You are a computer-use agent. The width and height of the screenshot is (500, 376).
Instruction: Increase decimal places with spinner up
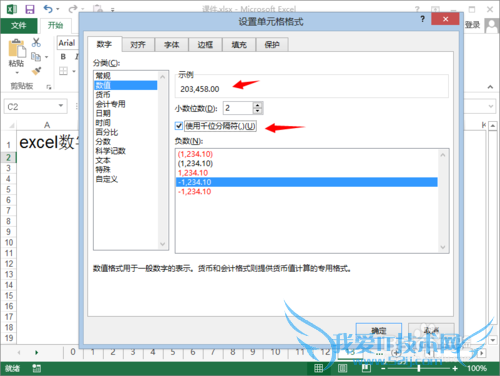click(257, 105)
